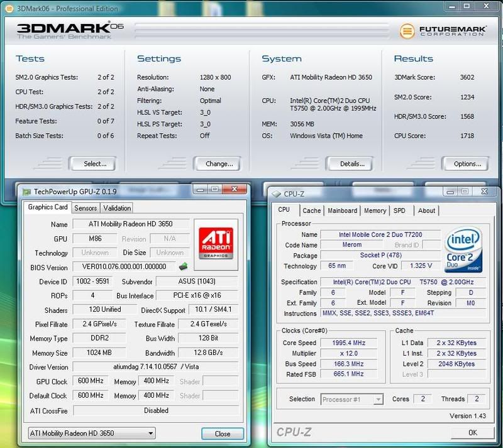Click the Details... button under System
This screenshot has width=503, height=448.
point(350,164)
